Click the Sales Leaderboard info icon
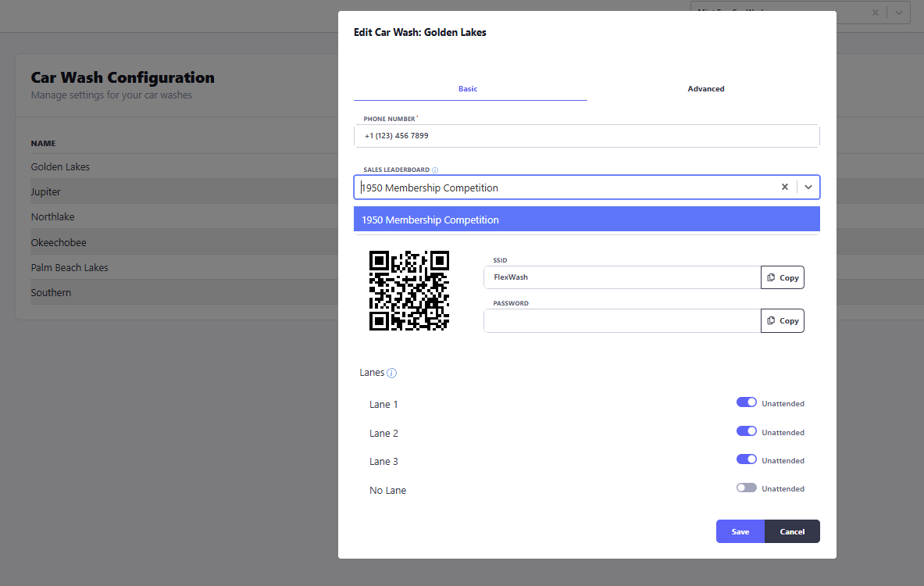Screen dimensions: 924x586 pos(435,170)
